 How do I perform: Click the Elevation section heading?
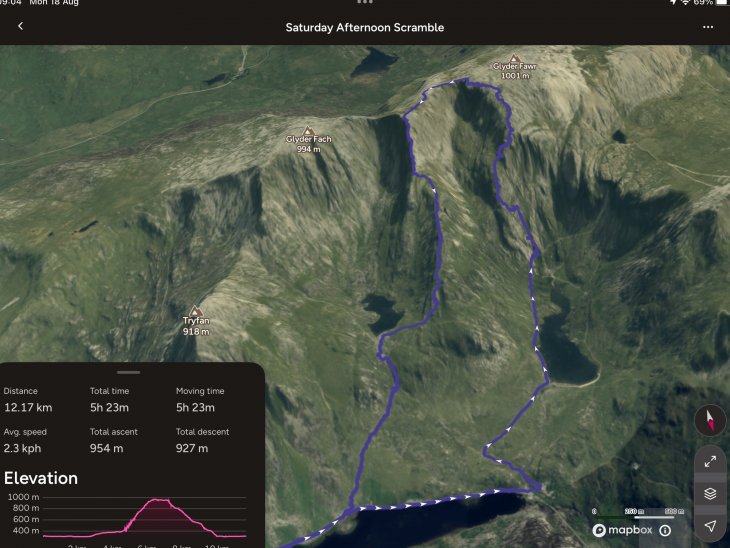41,478
